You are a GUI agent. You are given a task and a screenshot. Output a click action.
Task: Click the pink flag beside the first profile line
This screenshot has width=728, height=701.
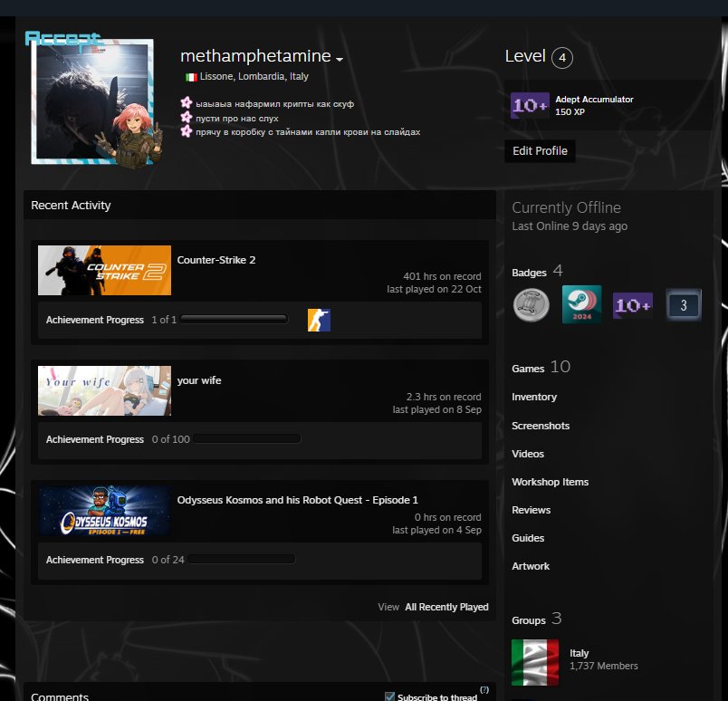[186, 102]
